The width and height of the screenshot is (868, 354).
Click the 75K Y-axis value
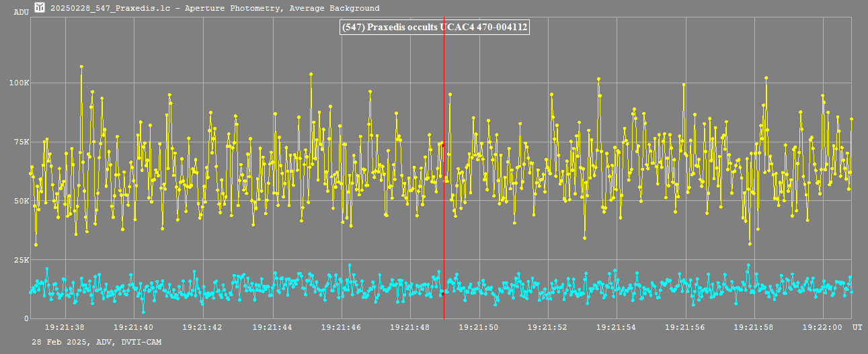tap(21, 142)
